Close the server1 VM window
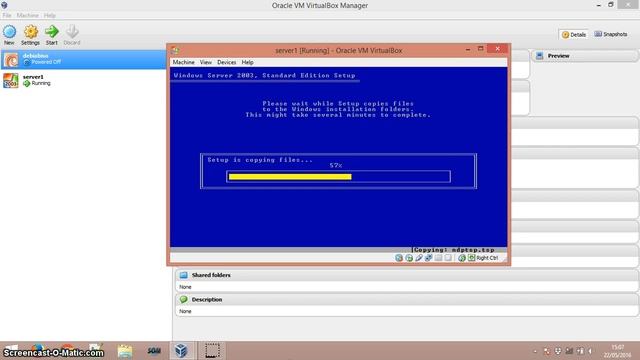 (498, 49)
